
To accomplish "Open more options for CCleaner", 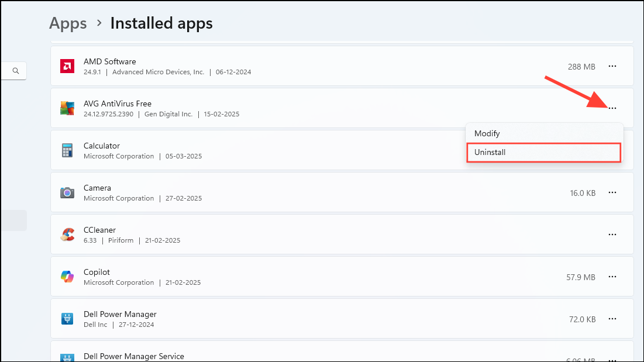I will pyautogui.click(x=612, y=235).
